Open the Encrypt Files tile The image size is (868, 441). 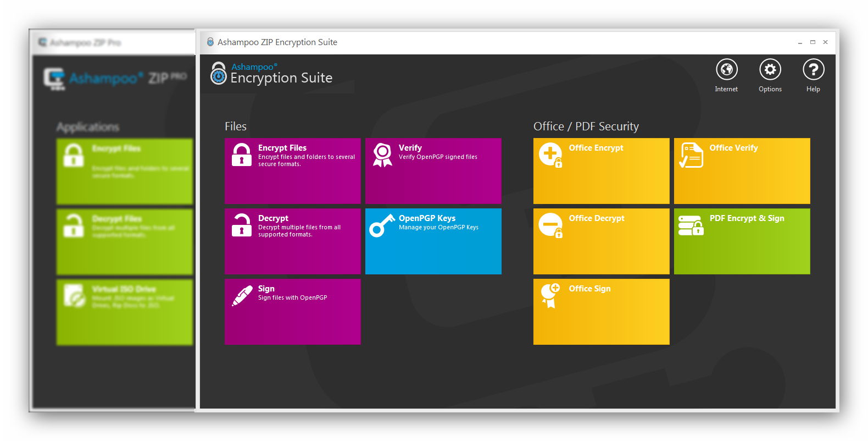293,171
